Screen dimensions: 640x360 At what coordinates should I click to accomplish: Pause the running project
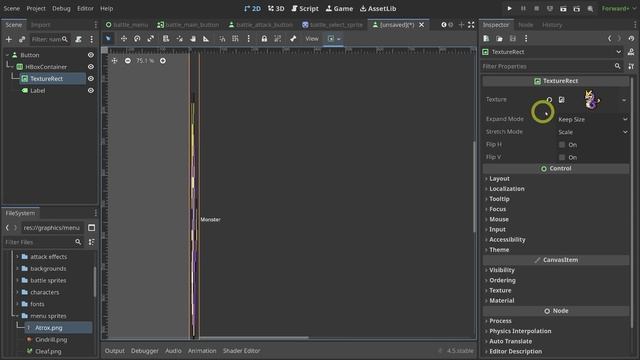click(523, 8)
